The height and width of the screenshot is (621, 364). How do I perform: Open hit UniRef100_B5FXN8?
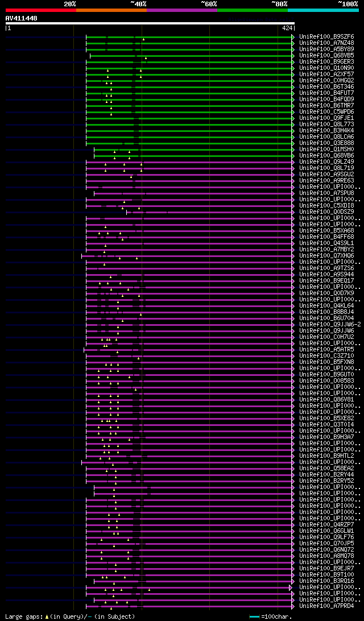pyautogui.click(x=327, y=362)
